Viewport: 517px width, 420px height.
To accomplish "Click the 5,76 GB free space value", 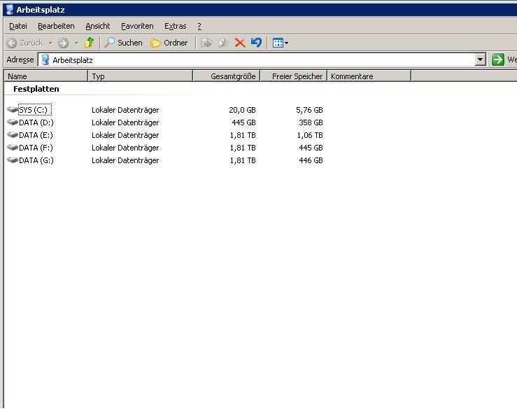I will [309, 110].
